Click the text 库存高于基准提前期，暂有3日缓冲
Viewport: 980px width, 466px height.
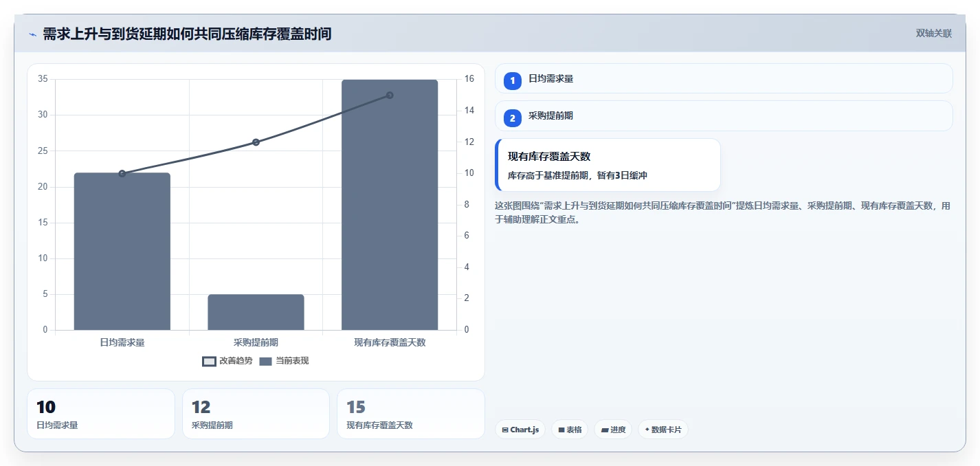577,175
